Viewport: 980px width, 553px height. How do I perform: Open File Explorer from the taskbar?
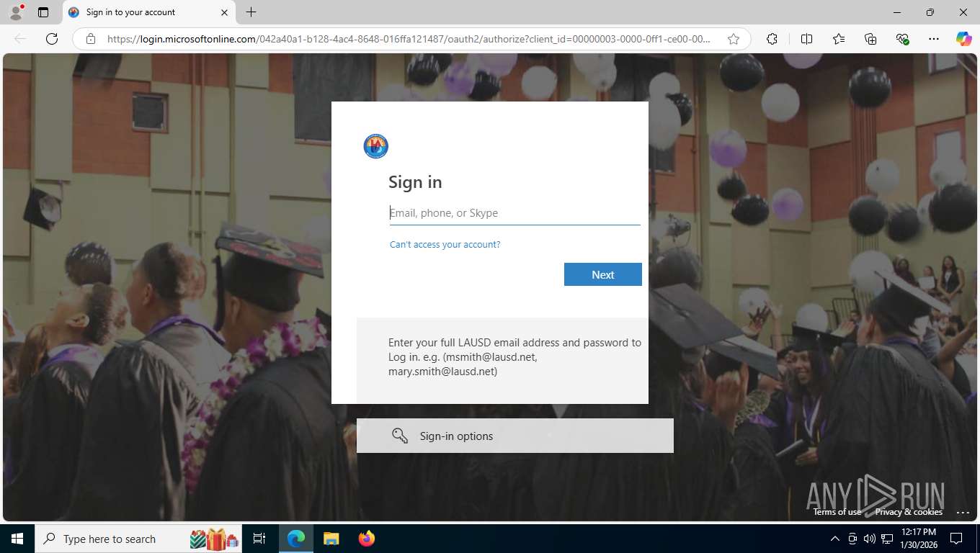331,539
